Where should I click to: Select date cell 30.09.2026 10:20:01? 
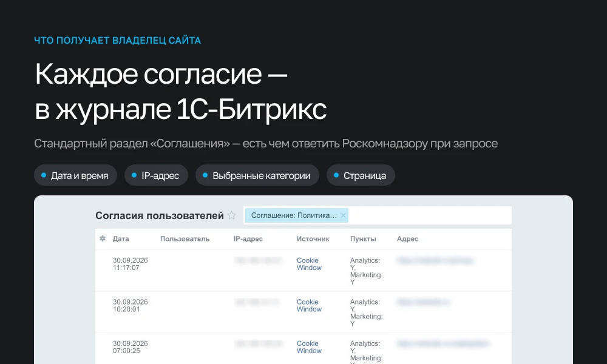point(130,305)
